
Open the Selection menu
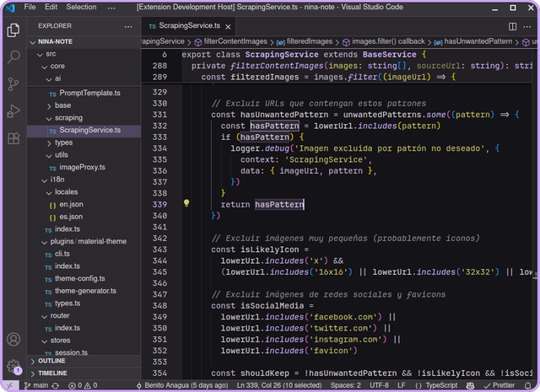81,7
